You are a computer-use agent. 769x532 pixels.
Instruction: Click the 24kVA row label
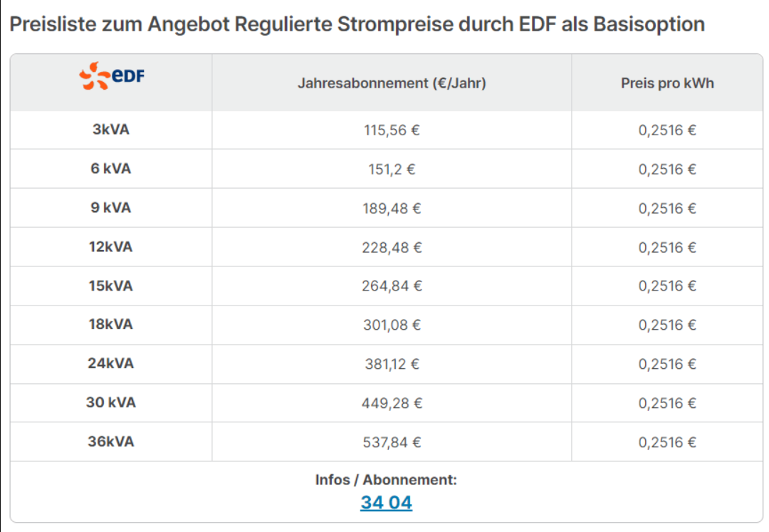coord(111,363)
